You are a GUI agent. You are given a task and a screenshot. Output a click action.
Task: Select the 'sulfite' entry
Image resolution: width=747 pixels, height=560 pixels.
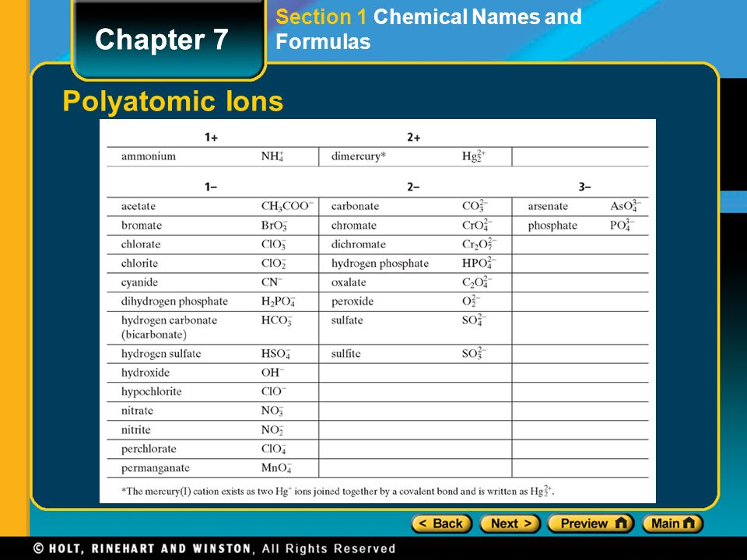click(345, 354)
